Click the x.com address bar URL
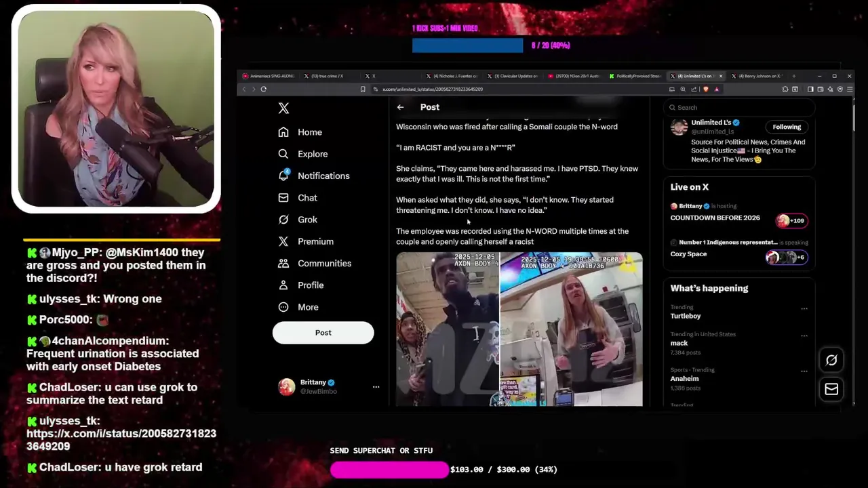This screenshot has width=868, height=488. tap(433, 89)
